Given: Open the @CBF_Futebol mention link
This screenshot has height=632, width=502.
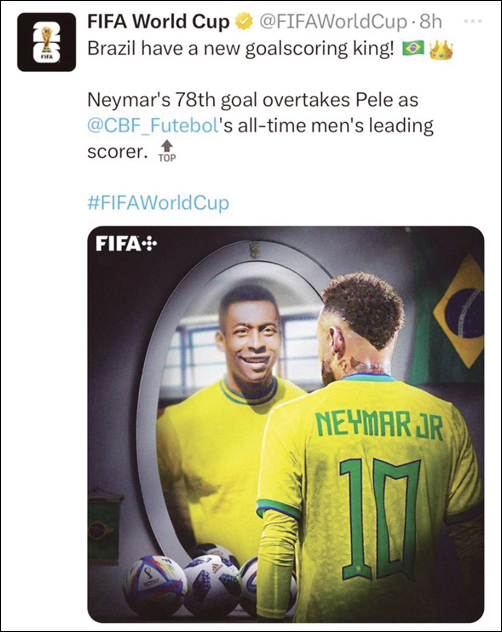Looking at the screenshot, I should click(x=153, y=126).
